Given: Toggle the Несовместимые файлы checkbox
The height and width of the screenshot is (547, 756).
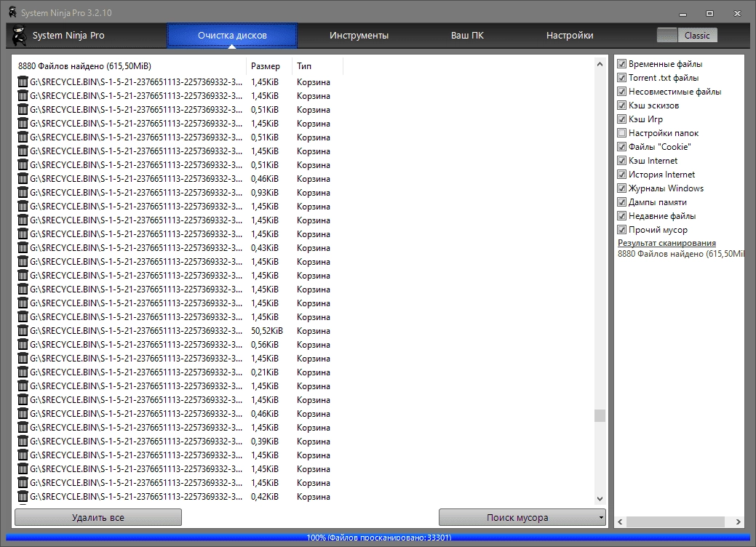Looking at the screenshot, I should pyautogui.click(x=622, y=92).
